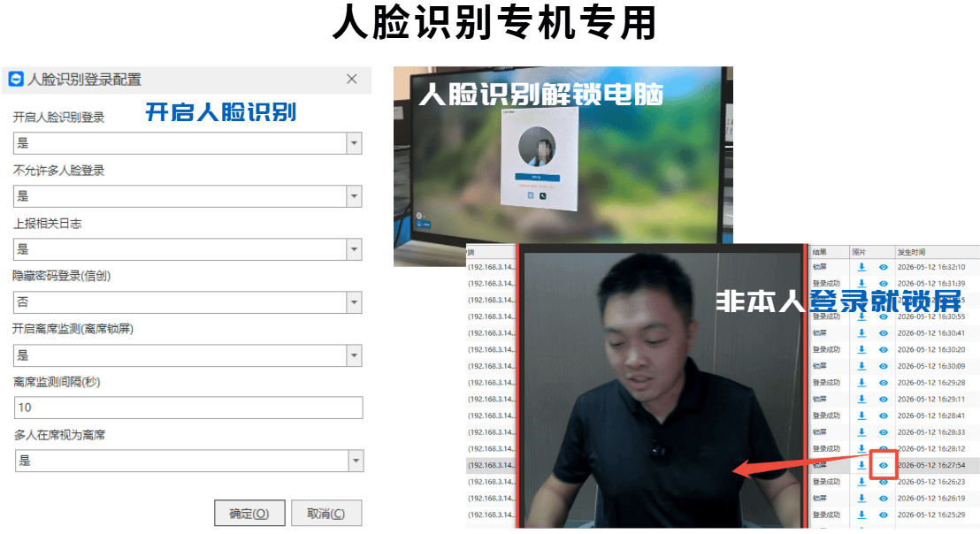
Task: Open the 多人在席视为离席 dropdown
Action: [356, 461]
